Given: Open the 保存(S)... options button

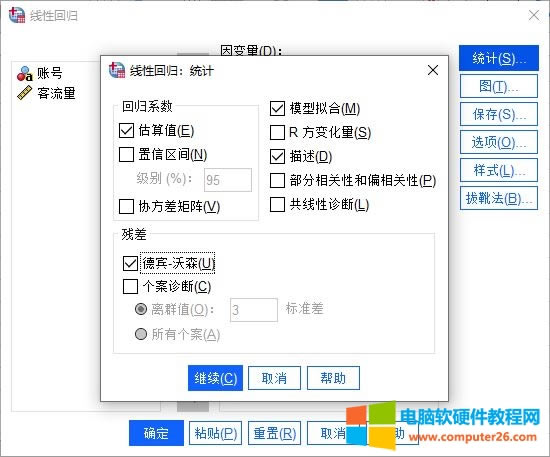Looking at the screenshot, I should click(x=499, y=114).
